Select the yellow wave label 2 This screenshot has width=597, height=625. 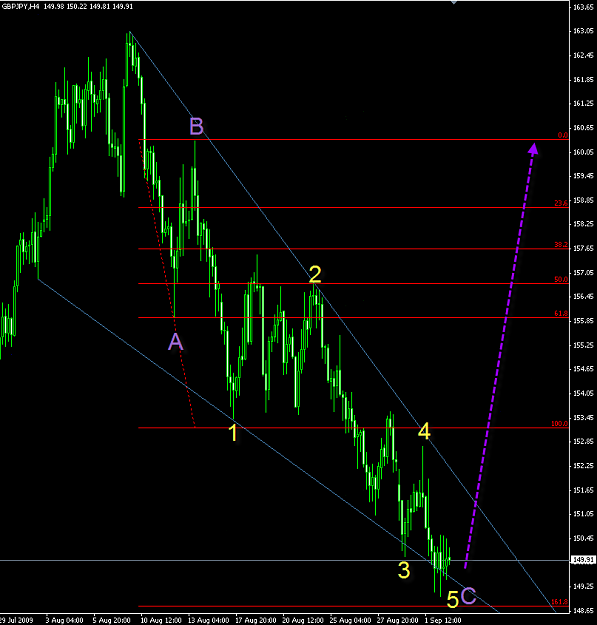point(315,274)
